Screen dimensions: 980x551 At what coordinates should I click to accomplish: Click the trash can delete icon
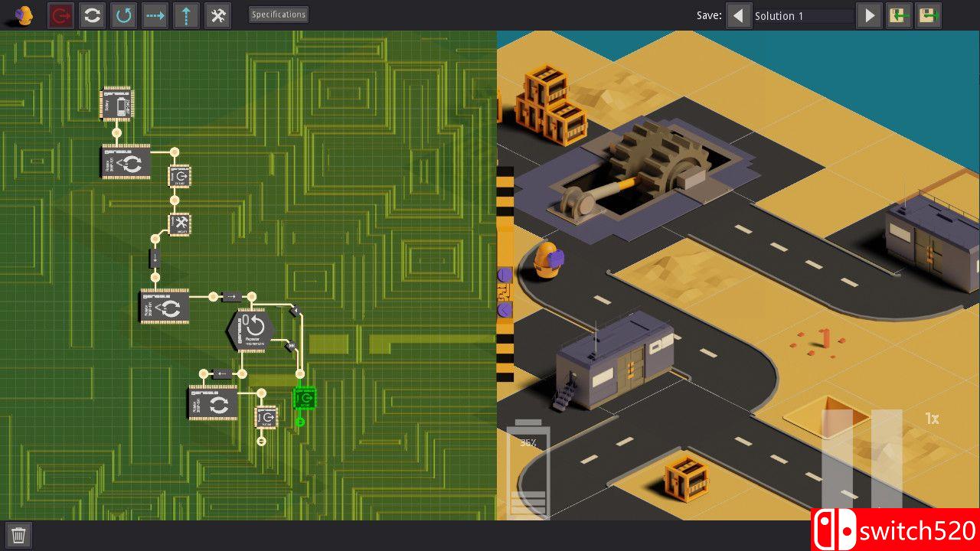pyautogui.click(x=19, y=535)
